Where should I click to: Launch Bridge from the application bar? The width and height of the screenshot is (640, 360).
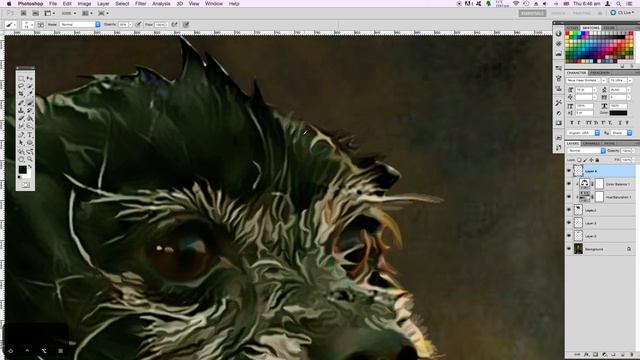24,13
